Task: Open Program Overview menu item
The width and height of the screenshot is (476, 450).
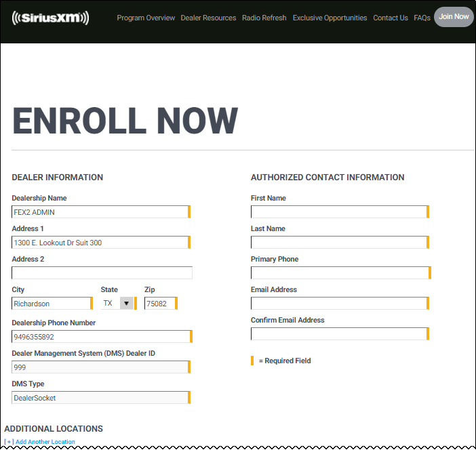Action: [146, 18]
